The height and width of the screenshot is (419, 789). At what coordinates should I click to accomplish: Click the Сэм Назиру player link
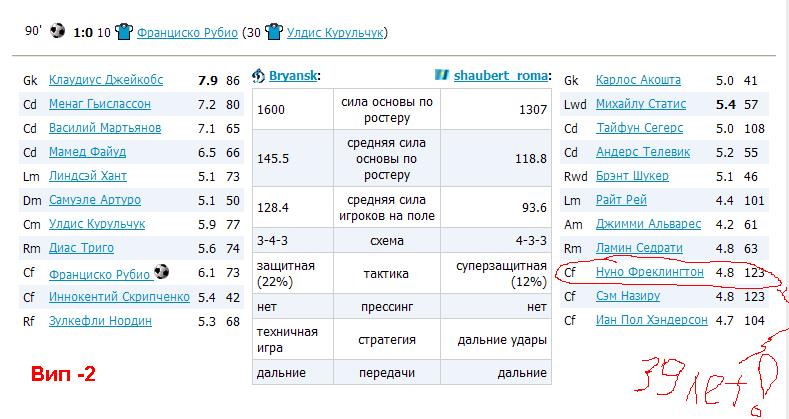[x=628, y=296]
